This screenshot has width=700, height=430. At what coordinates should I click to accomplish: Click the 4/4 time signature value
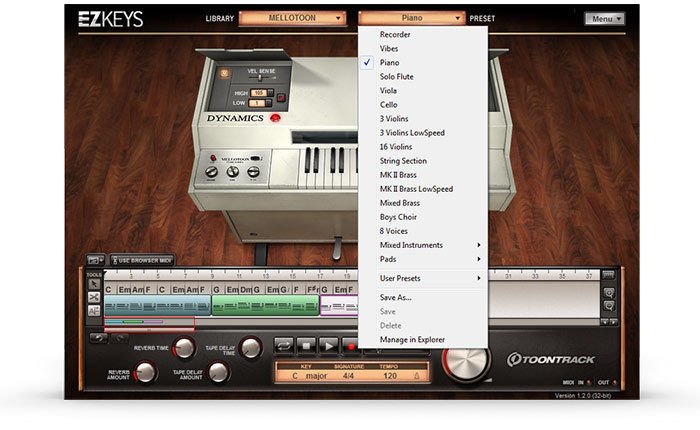tap(348, 376)
